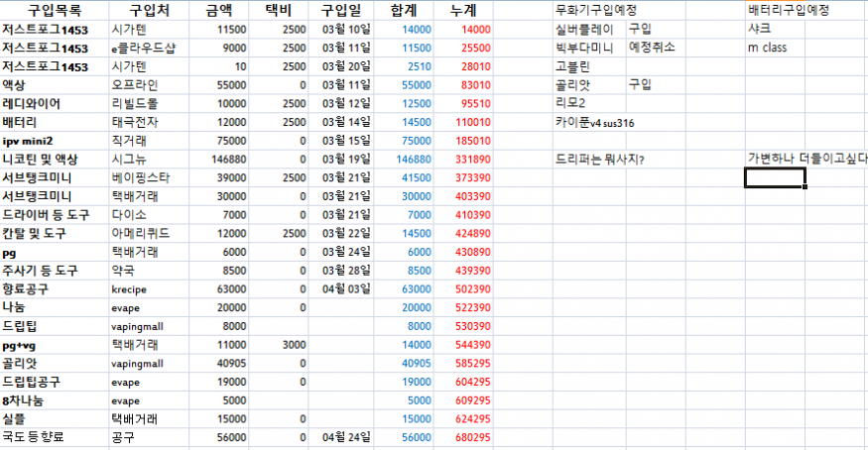Screen dimensions: 868x450
Task: Click the 실툴 item cell
Action: [55, 419]
